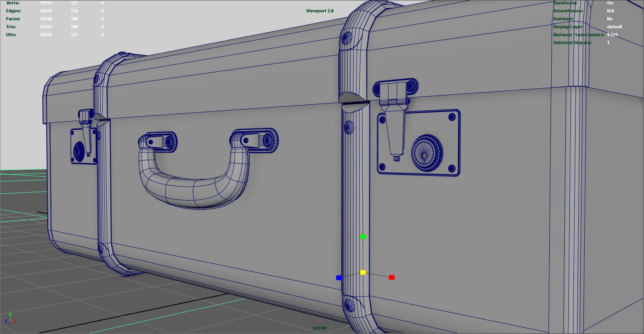This screenshot has width=644, height=334.
Task: Click the Backfaces value "On"
Action: [610, 3]
